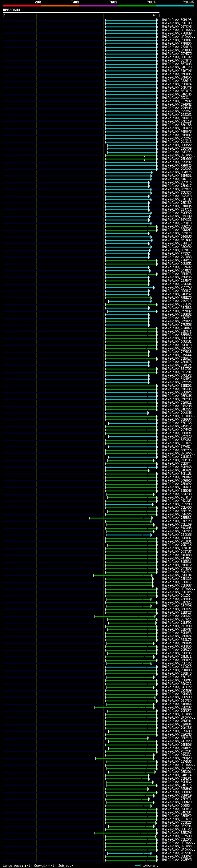This screenshot has height=868, width=197.
Task: Select the label UniRef100_P28643
Action: coord(177,81)
